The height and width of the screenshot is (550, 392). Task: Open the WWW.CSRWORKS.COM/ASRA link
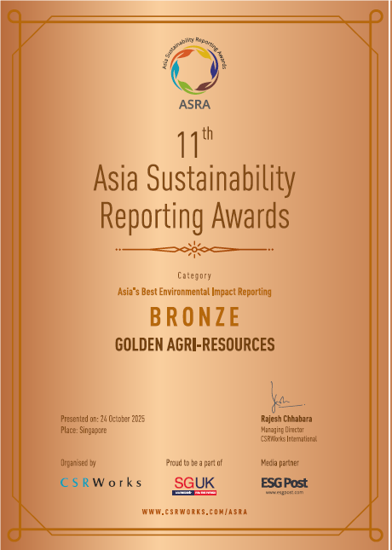click(x=194, y=512)
